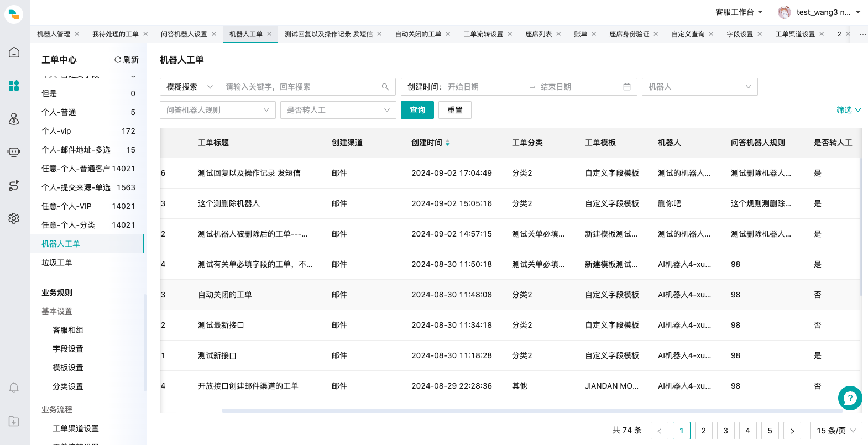Close the active 机器人工单 tab
Screen dimensions: 868x445
269,34
